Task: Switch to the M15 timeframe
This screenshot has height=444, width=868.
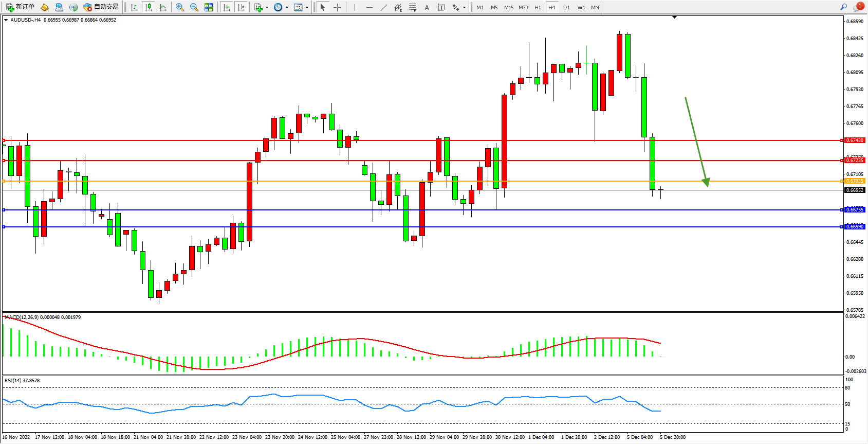Action: (x=509, y=7)
